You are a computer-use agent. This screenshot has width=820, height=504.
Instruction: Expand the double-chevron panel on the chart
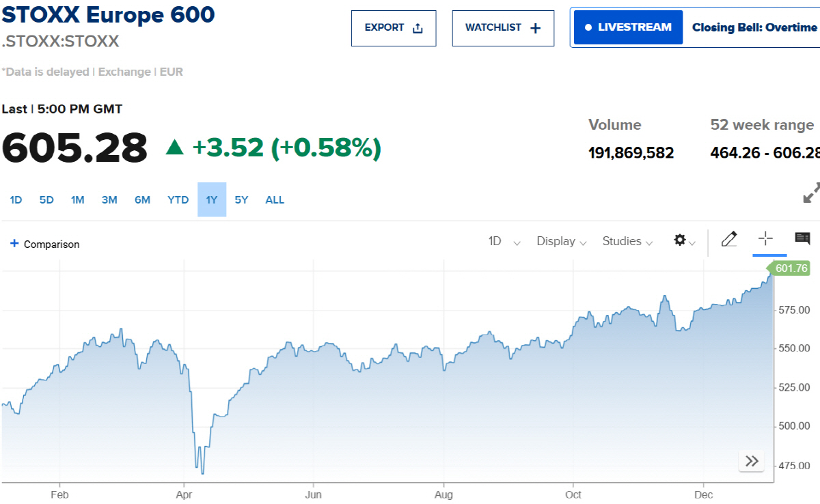pos(751,461)
